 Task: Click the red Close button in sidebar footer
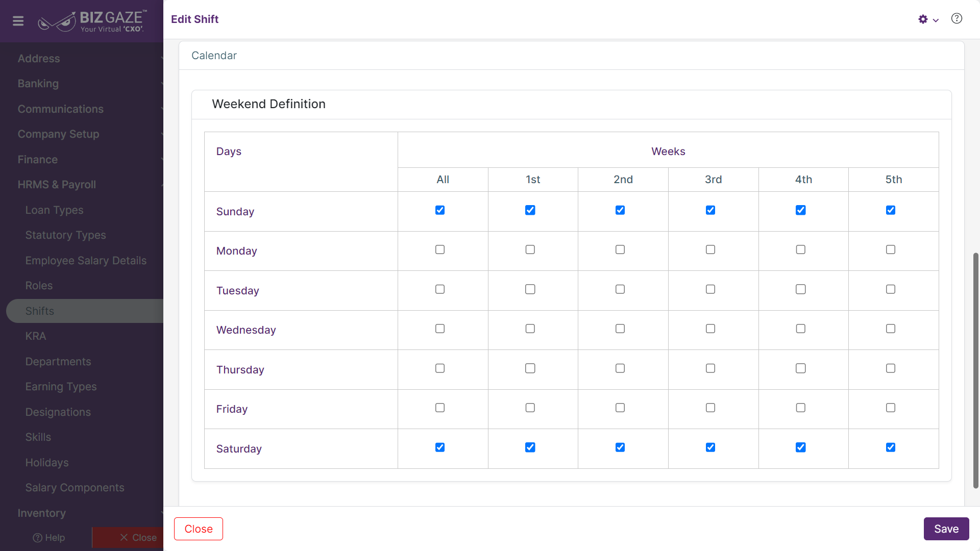point(128,538)
